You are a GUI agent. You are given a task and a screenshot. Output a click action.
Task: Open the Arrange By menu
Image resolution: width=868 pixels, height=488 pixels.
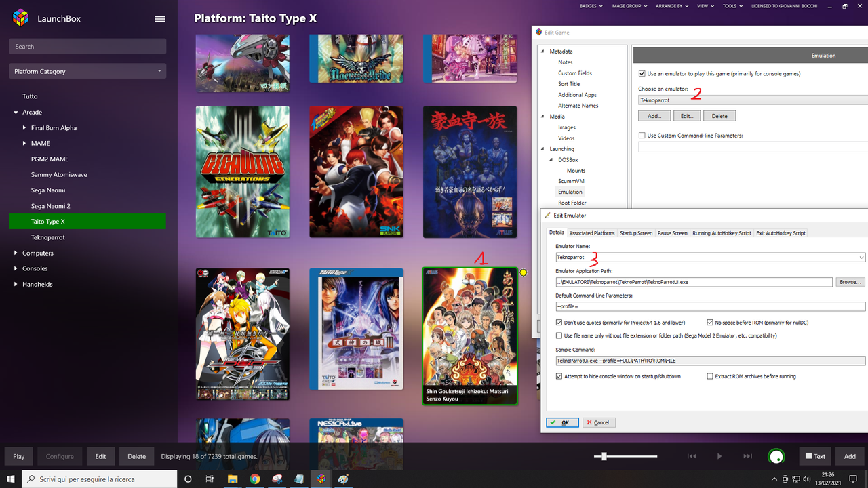[x=672, y=6]
